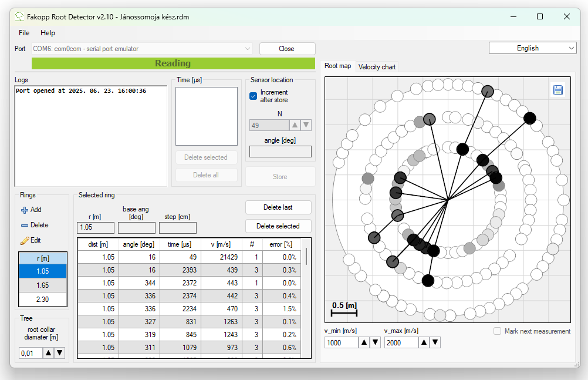Decrease v_max with down arrow
The width and height of the screenshot is (588, 380).
435,342
